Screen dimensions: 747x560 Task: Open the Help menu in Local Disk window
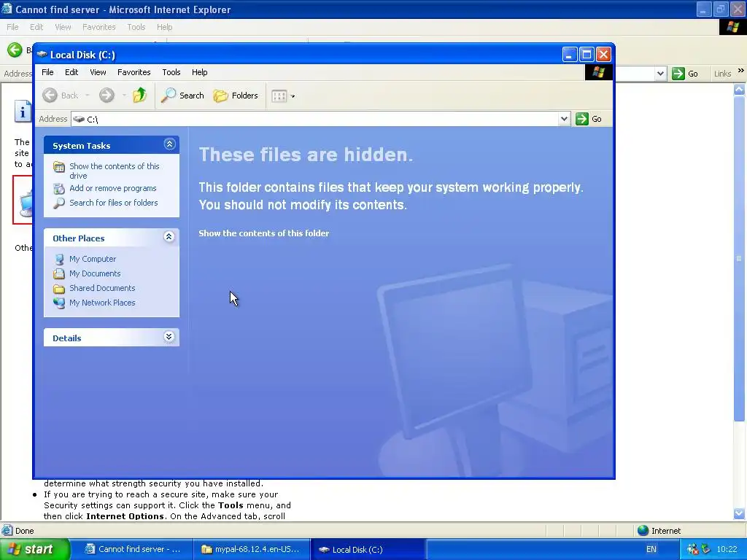click(200, 72)
